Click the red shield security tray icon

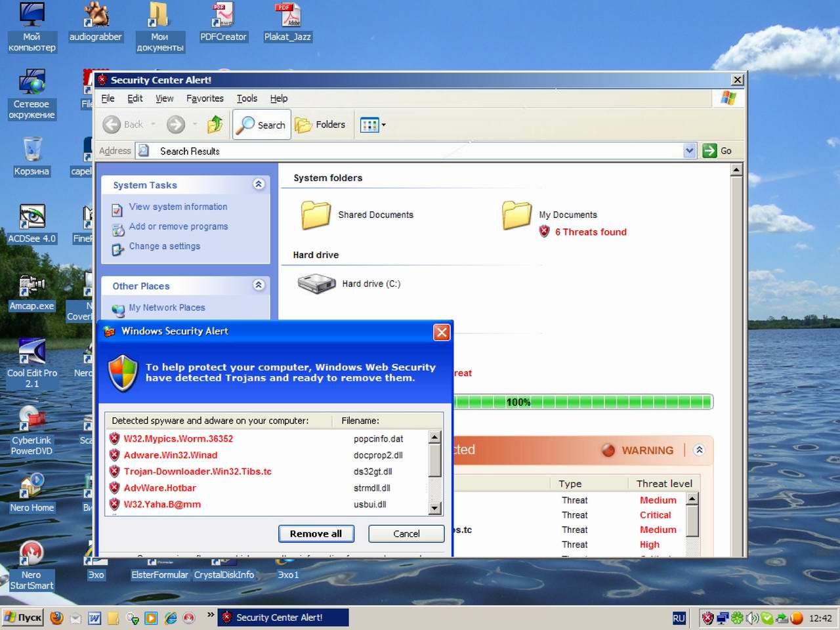pos(707,618)
